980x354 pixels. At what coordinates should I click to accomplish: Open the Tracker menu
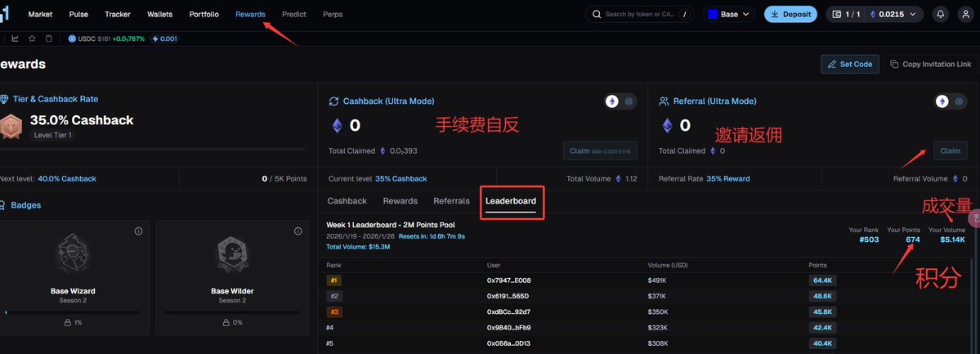(119, 15)
